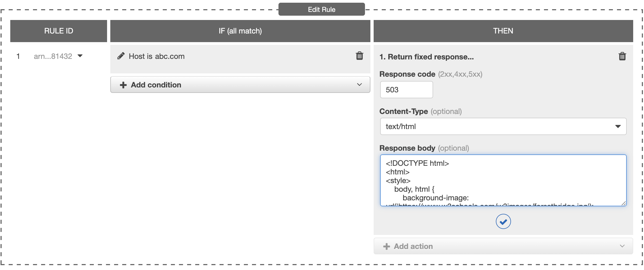Click inside the Response body text area
Viewport: 644px width, 270px height.
(x=503, y=180)
